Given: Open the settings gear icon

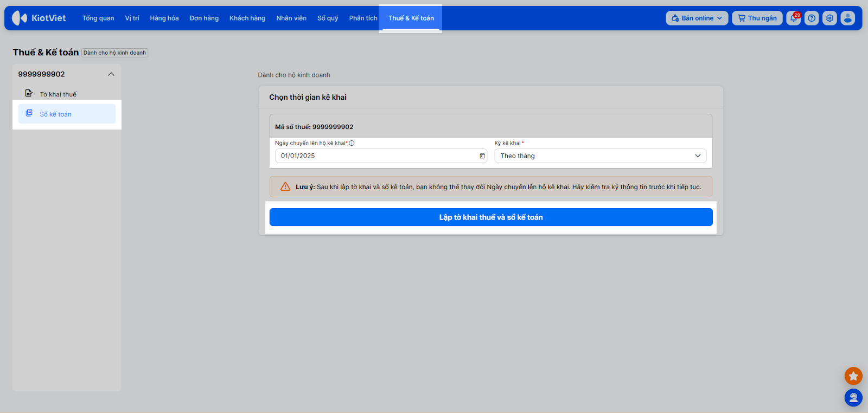Looking at the screenshot, I should pos(829,18).
